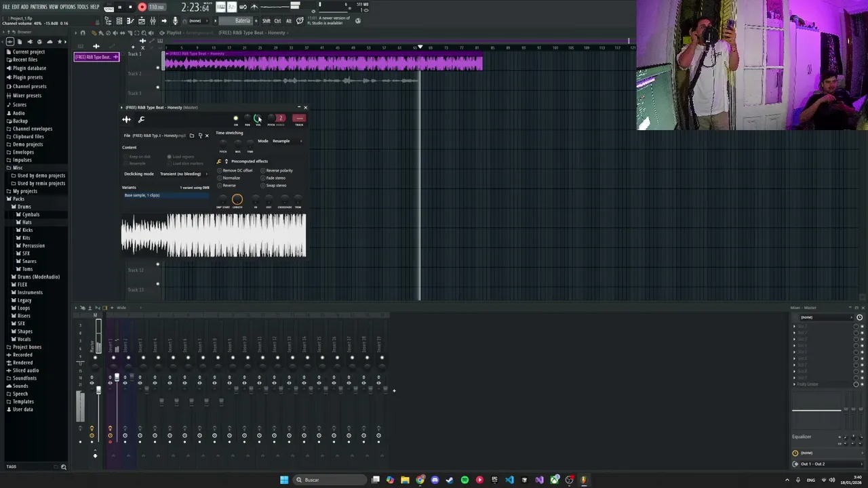Open the Piano roll icon in toolbar
Screen dimensions: 868x488
(x=130, y=21)
